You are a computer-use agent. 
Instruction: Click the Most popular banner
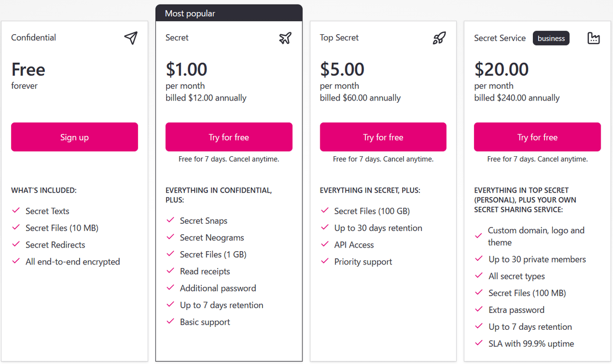click(229, 13)
